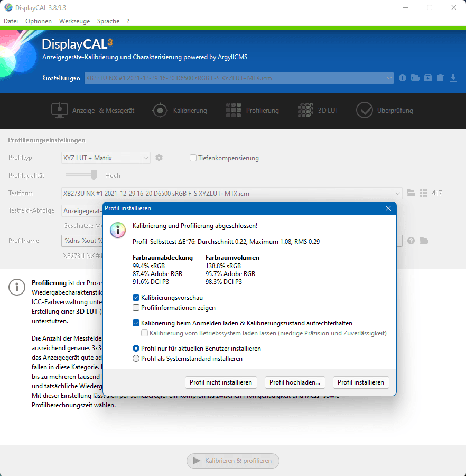The image size is (466, 476).
Task: Open the Sprache menu
Action: click(x=108, y=21)
